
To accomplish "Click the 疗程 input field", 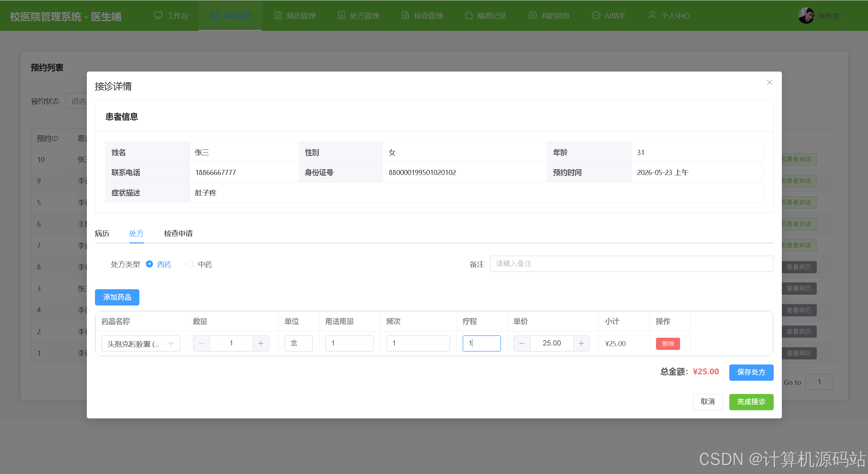I will (x=482, y=343).
